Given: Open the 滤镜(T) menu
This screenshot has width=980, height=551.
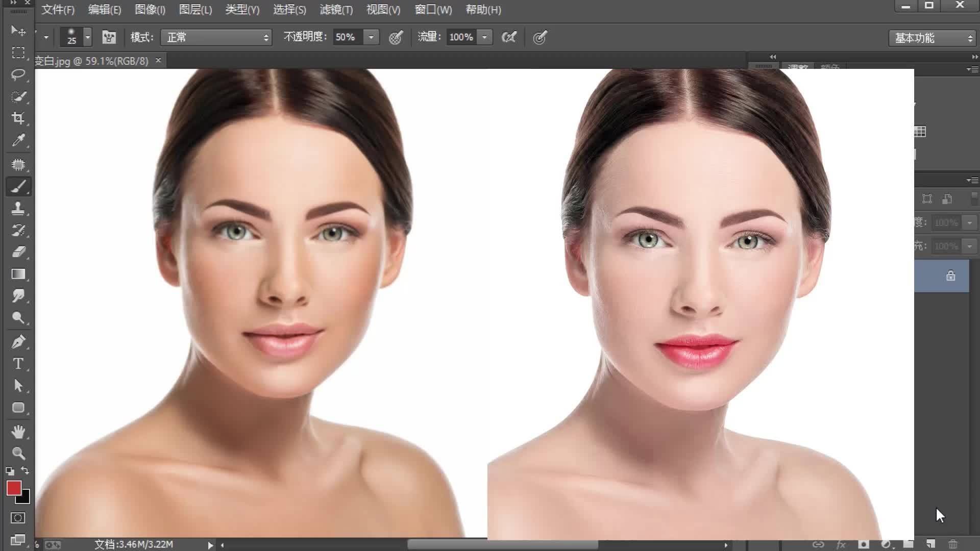Looking at the screenshot, I should pos(336,10).
